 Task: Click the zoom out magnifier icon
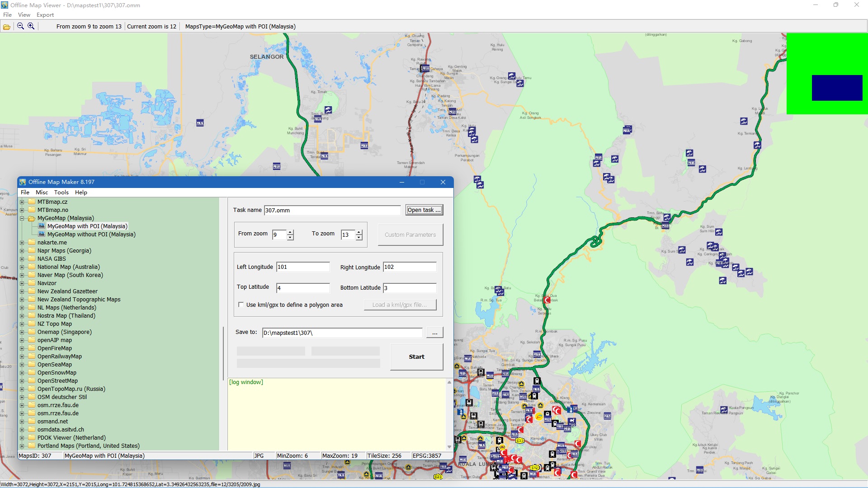(20, 26)
